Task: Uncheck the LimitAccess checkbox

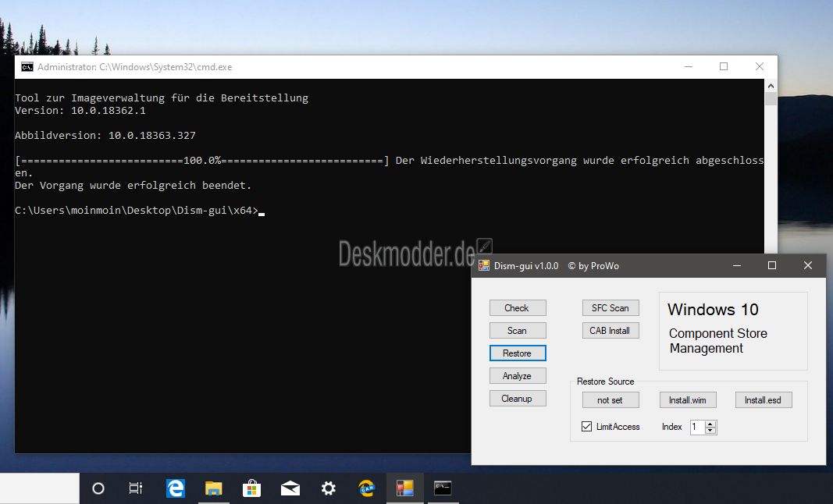Action: (x=586, y=427)
